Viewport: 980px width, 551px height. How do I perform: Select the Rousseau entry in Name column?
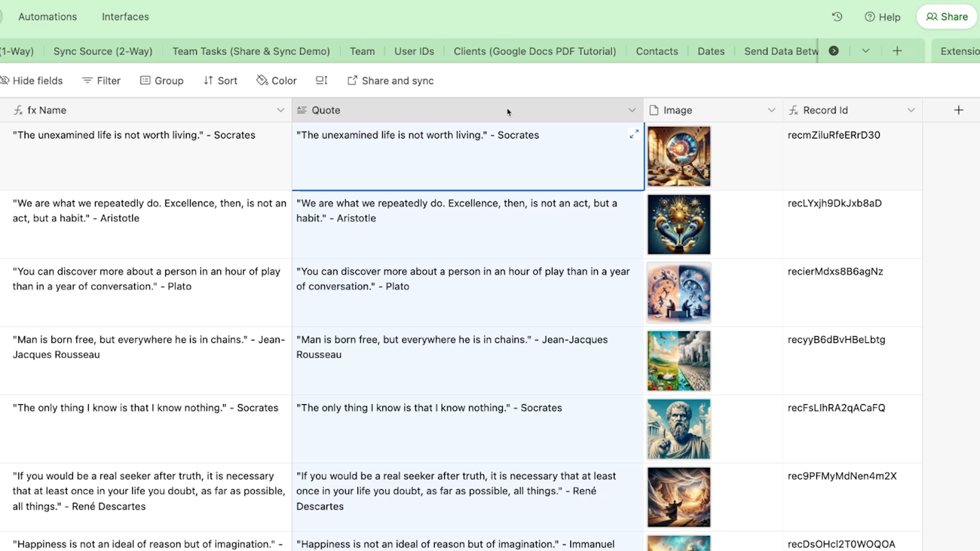click(x=146, y=361)
